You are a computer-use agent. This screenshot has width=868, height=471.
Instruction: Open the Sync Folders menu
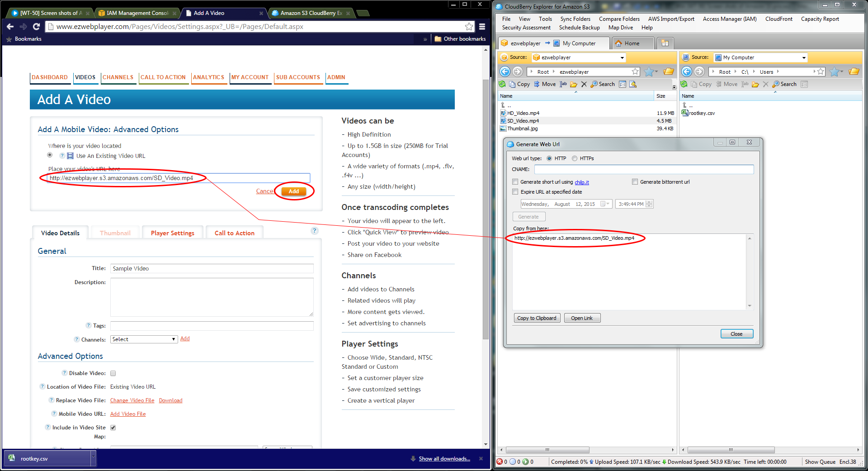pos(575,19)
